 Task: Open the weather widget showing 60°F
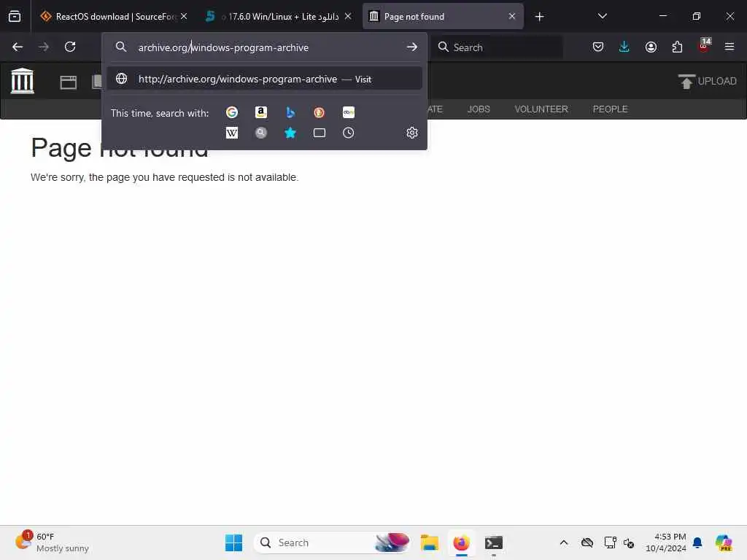[x=52, y=542]
